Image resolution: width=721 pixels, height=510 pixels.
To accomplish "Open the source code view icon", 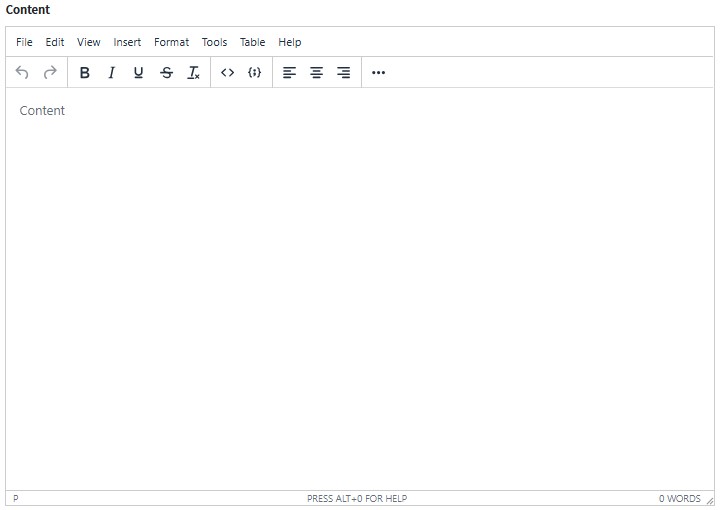I will click(x=227, y=73).
